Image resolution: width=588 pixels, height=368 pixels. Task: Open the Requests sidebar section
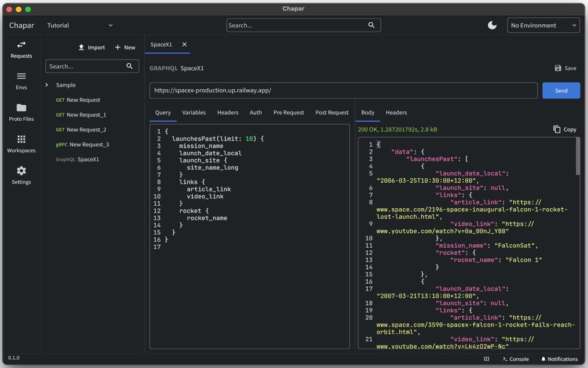click(21, 50)
